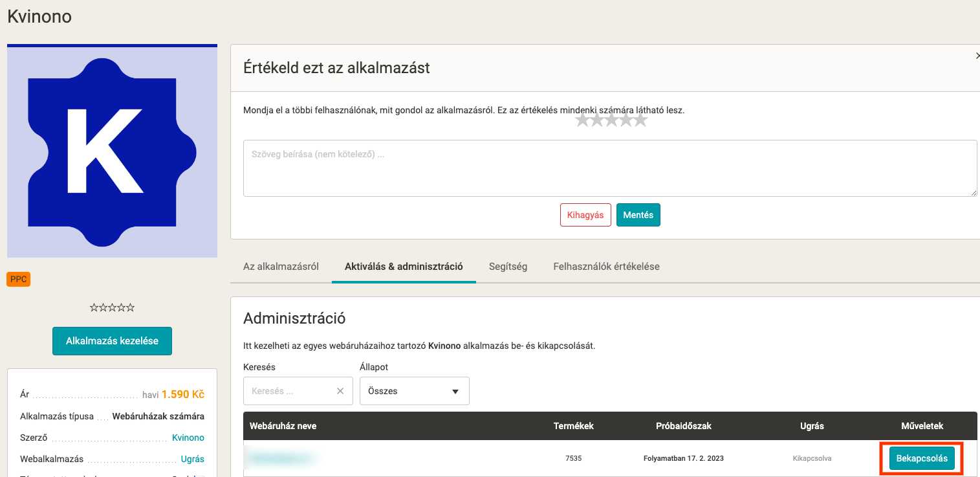980x477 pixels.
Task: Open the Állapot Összes dropdown
Action: (x=415, y=391)
